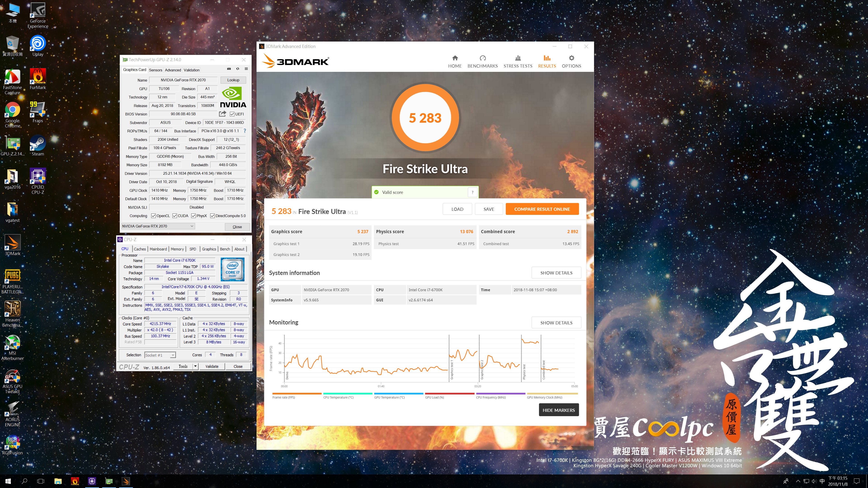Open FastStone Capture shortcut
Viewport: 868px width, 488px height.
pyautogui.click(x=12, y=82)
